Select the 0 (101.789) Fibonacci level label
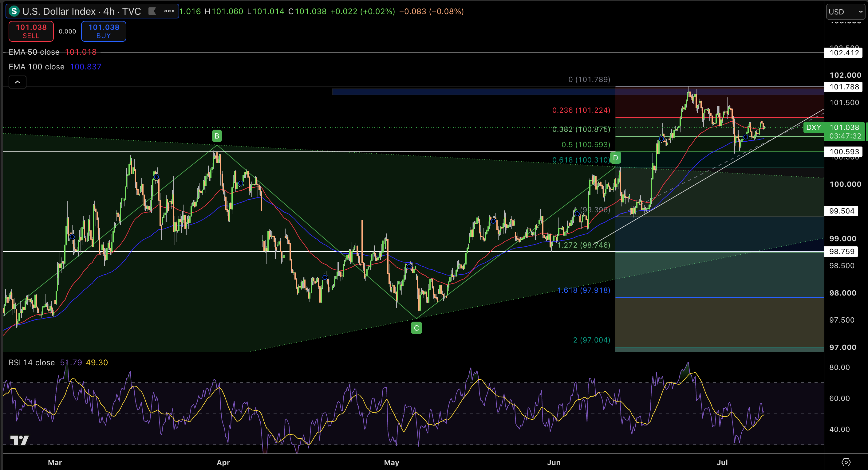The height and width of the screenshot is (470, 868). 589,80
